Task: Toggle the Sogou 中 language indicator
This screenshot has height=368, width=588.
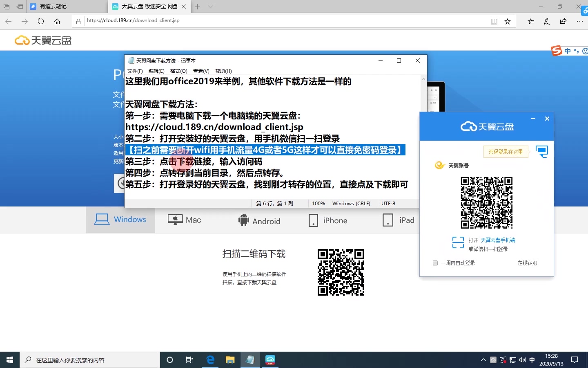Action: [x=568, y=51]
